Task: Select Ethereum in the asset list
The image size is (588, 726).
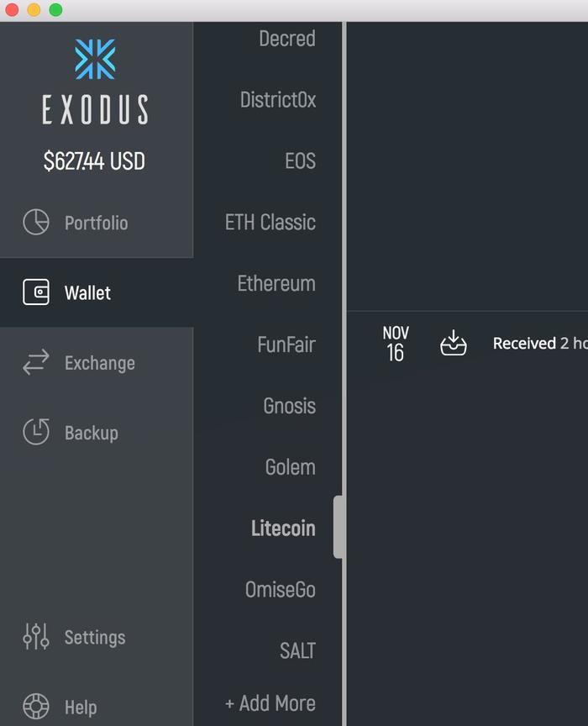Action: [276, 283]
